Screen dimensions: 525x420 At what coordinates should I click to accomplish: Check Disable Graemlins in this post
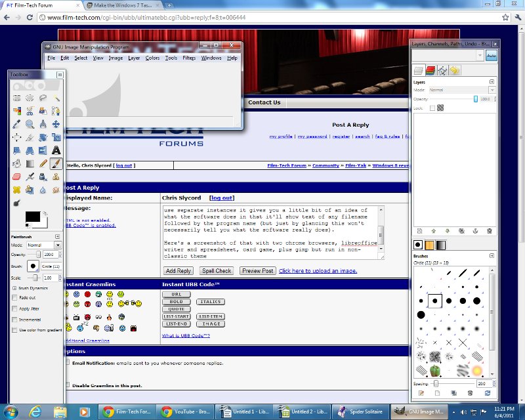(x=68, y=385)
